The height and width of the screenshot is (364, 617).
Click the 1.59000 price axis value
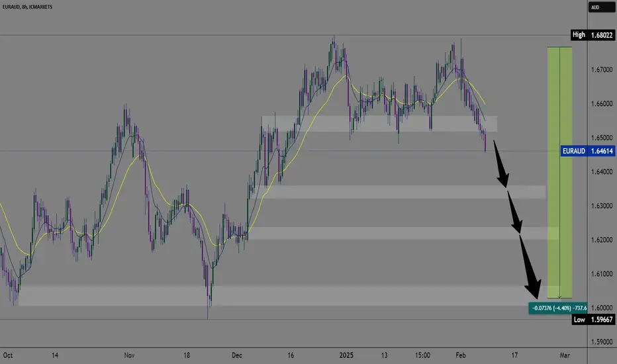(x=602, y=342)
